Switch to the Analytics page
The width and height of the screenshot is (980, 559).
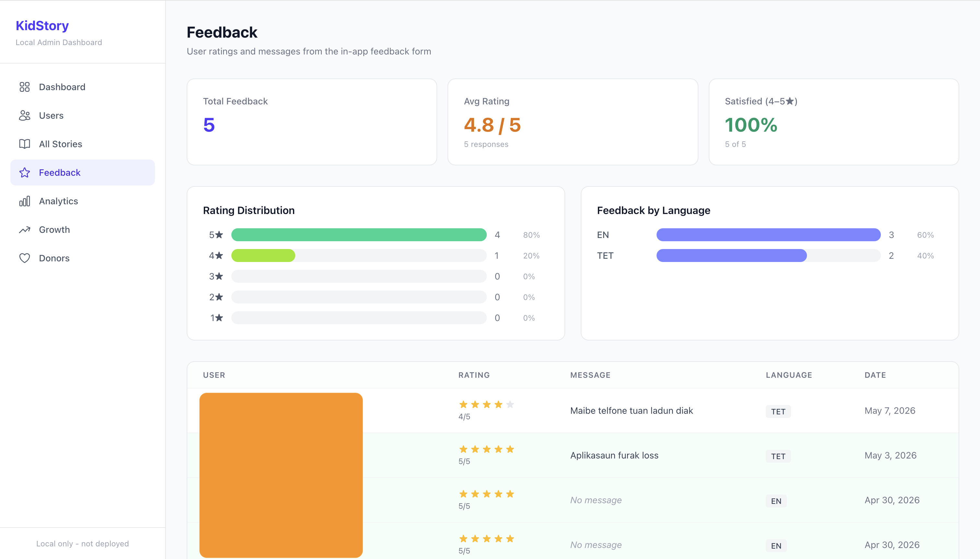pos(83,201)
